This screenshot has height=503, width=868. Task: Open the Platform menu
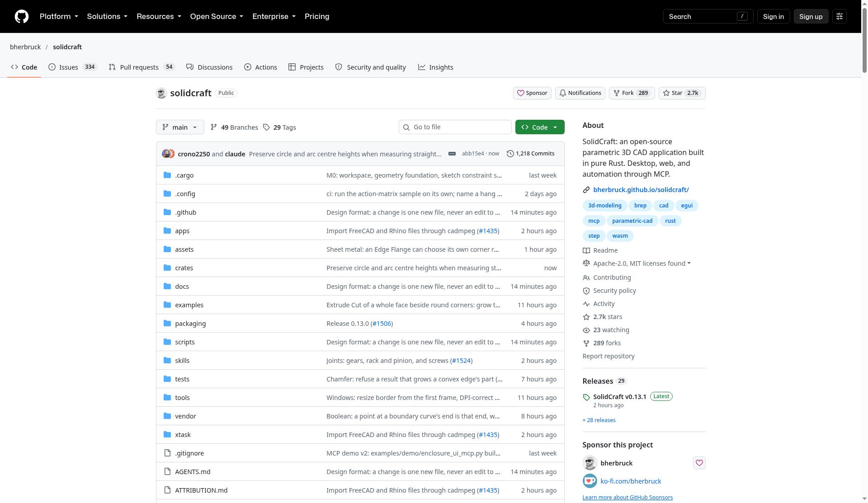click(59, 16)
